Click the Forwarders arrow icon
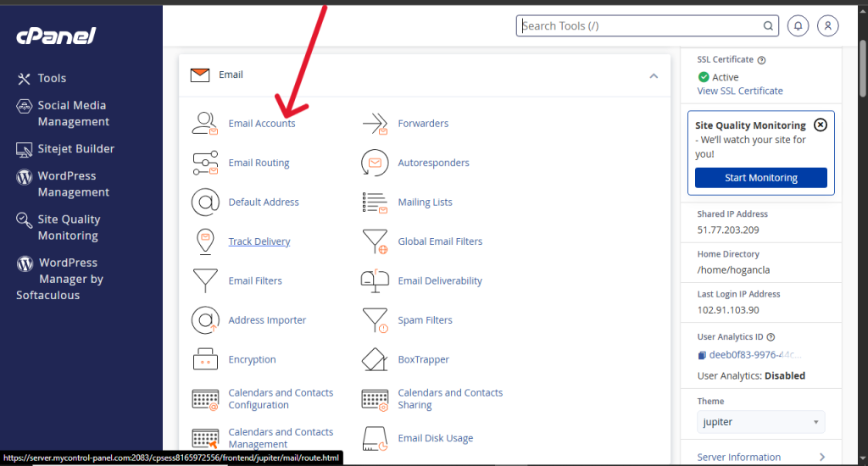 coord(375,124)
